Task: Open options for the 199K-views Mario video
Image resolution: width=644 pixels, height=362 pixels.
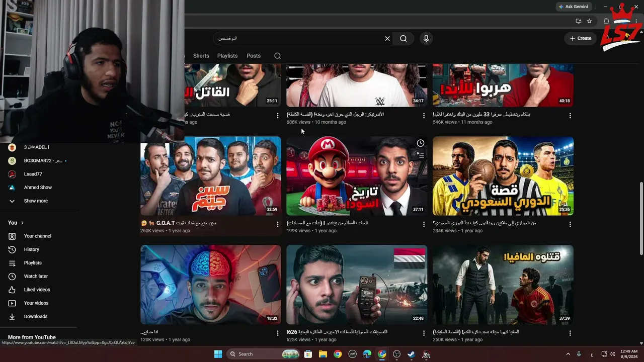Action: point(424,224)
